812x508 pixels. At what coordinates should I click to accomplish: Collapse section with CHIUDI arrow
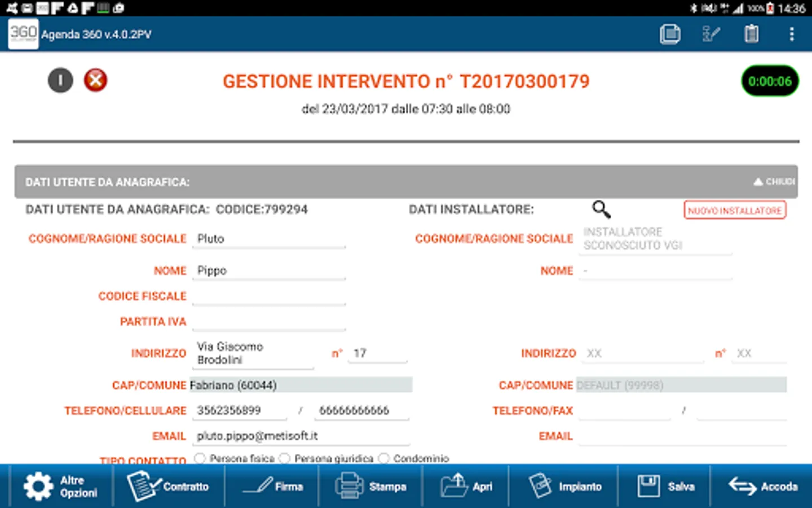point(774,182)
